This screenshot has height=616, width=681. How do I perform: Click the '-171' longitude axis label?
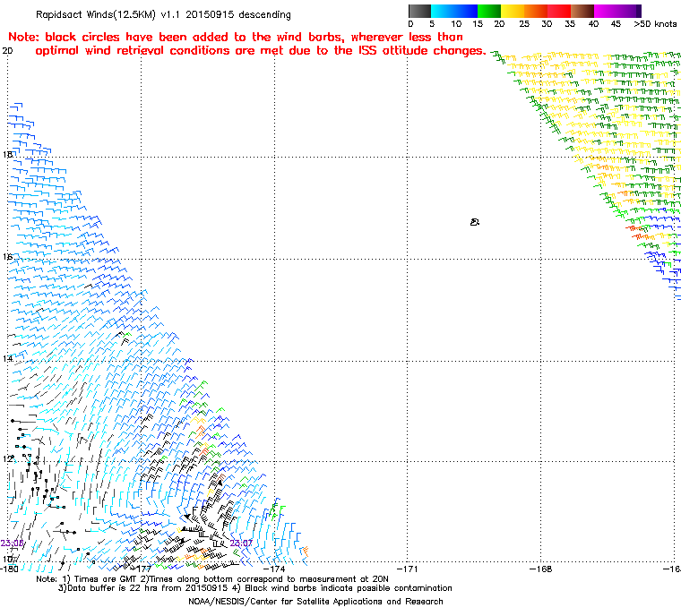[408, 569]
